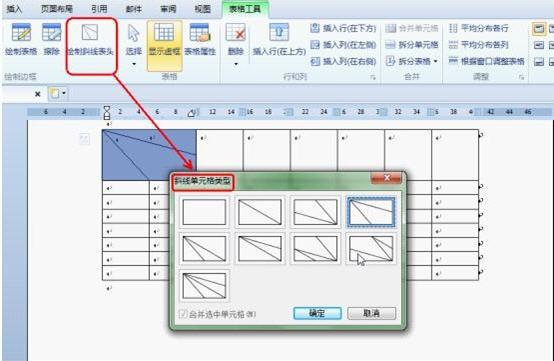Expand the 选择 select dropdown arrow
This screenshot has width=554, height=361.
click(134, 64)
